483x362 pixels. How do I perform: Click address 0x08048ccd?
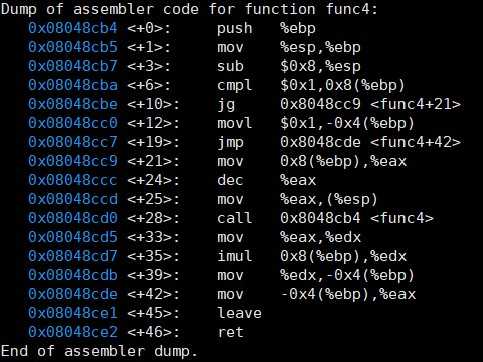73,199
